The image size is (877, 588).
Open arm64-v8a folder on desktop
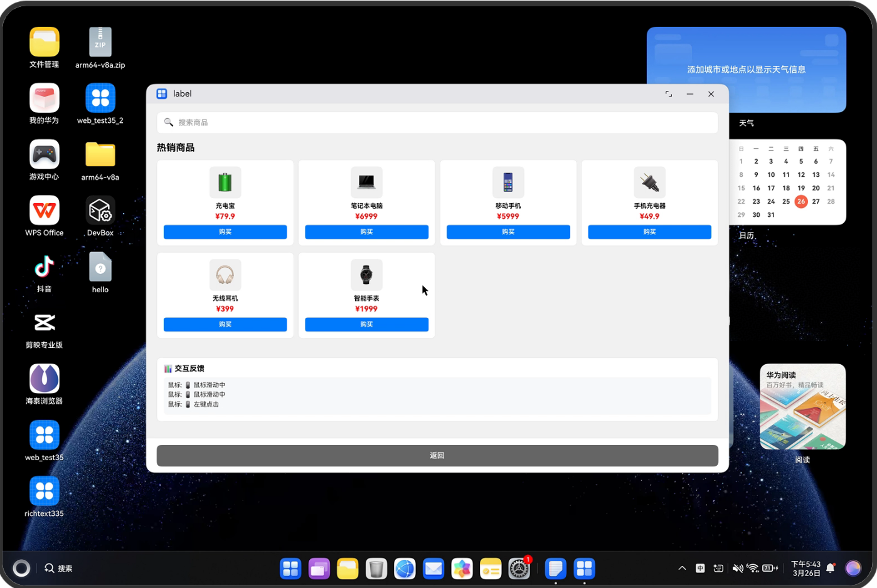[x=100, y=161]
